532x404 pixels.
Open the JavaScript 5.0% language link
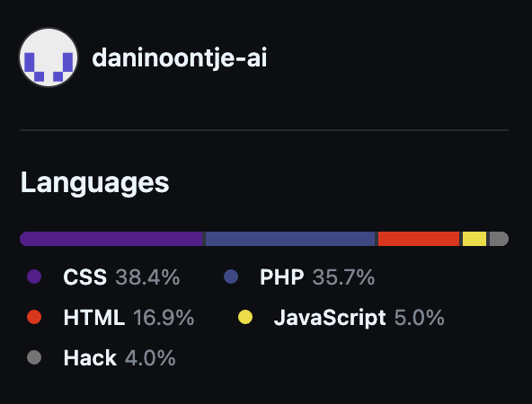pyautogui.click(x=341, y=318)
